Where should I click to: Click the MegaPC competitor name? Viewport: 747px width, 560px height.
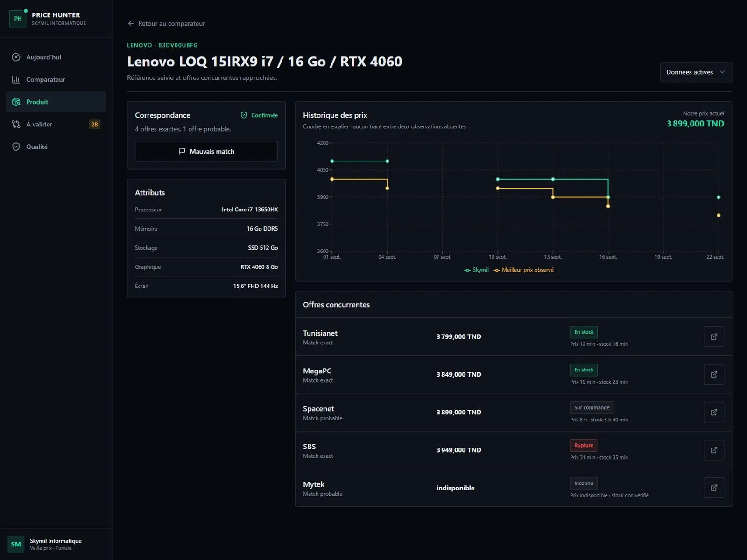[x=317, y=371]
